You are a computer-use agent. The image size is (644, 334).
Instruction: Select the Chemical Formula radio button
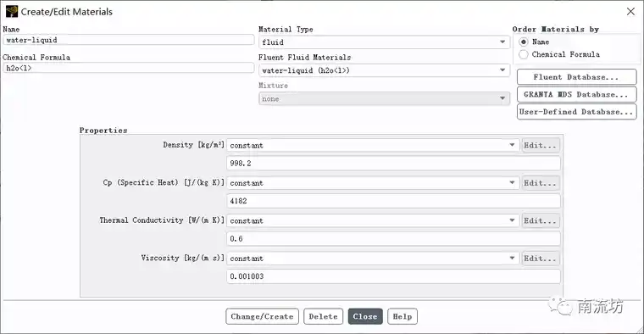[524, 54]
